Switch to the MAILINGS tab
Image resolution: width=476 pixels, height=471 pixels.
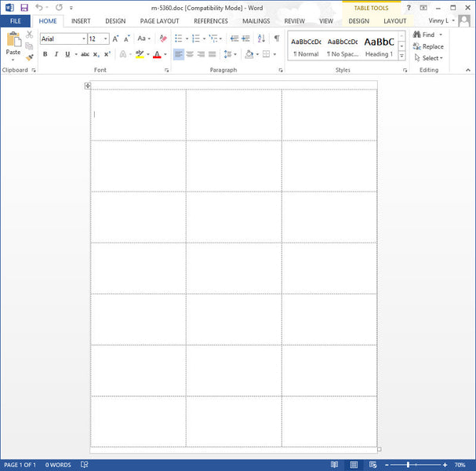[256, 21]
